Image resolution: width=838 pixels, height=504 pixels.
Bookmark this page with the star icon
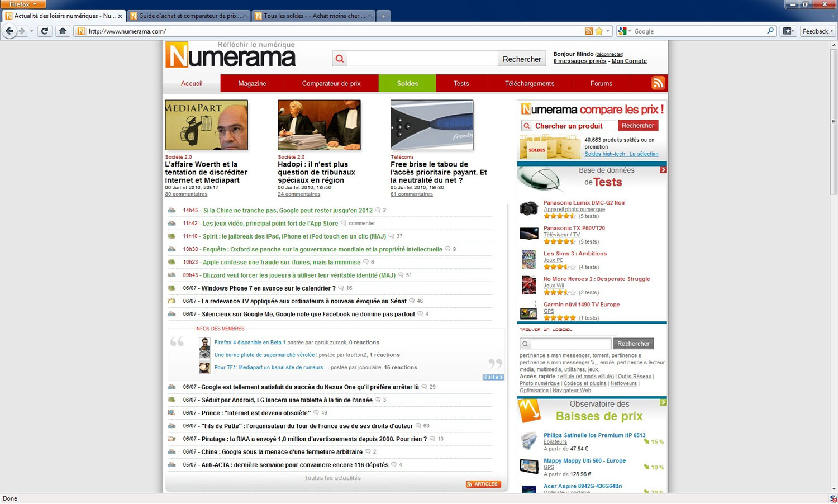click(x=599, y=31)
